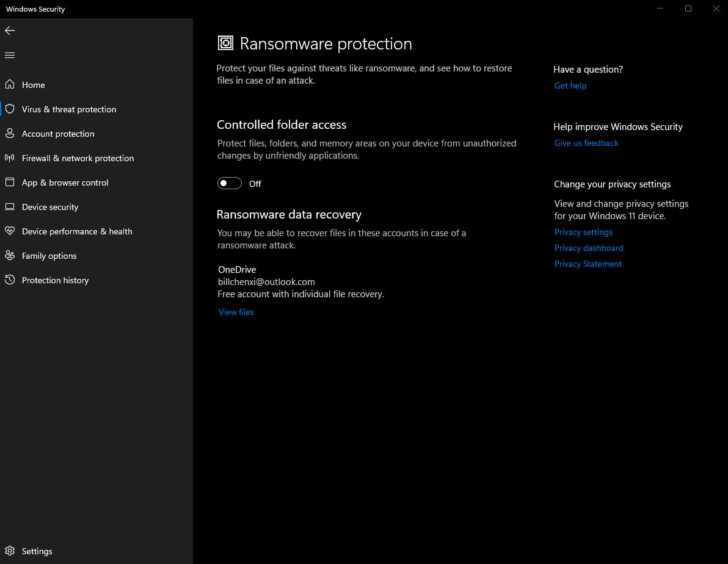This screenshot has height=564, width=728.
Task: Click the Device performance heart icon
Action: click(10, 231)
